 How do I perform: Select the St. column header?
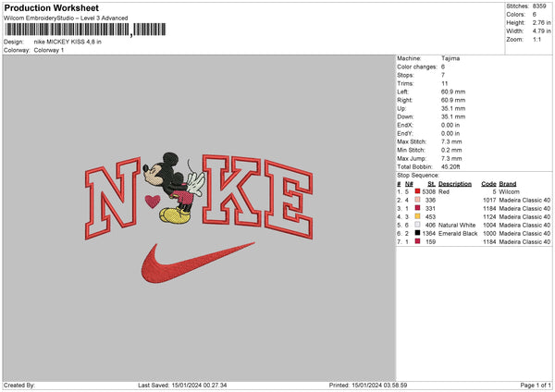[431, 184]
